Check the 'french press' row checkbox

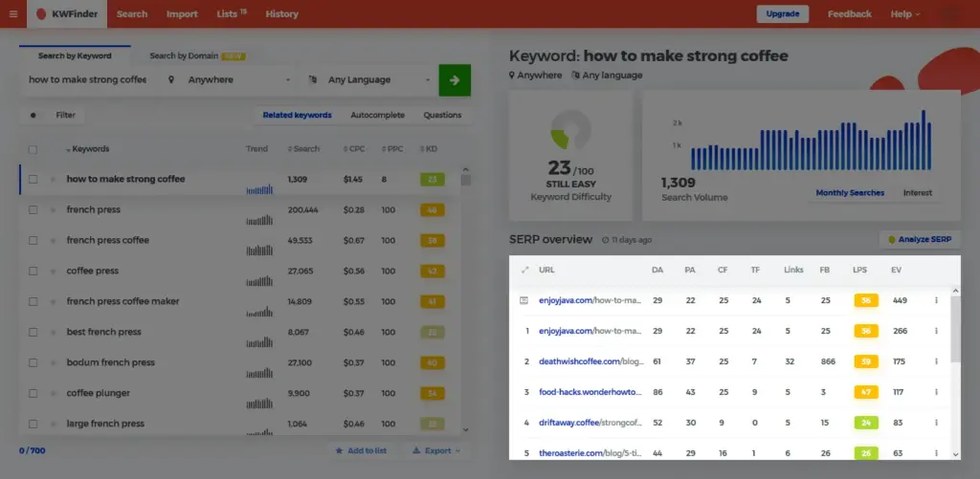tap(33, 209)
